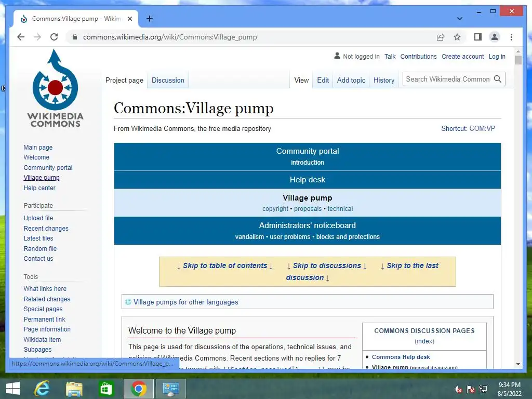Click the control panel taskbar icon
The image size is (532, 399).
pyautogui.click(x=170, y=389)
